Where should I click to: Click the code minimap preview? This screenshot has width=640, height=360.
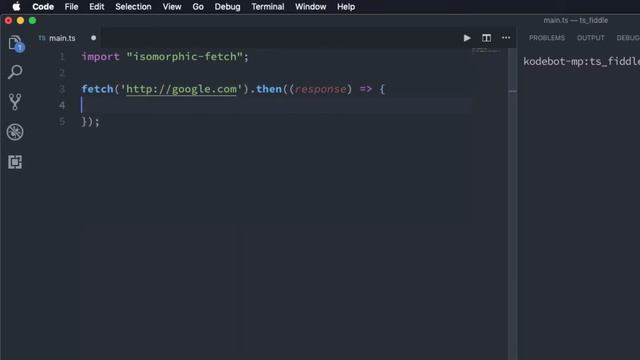click(486, 51)
